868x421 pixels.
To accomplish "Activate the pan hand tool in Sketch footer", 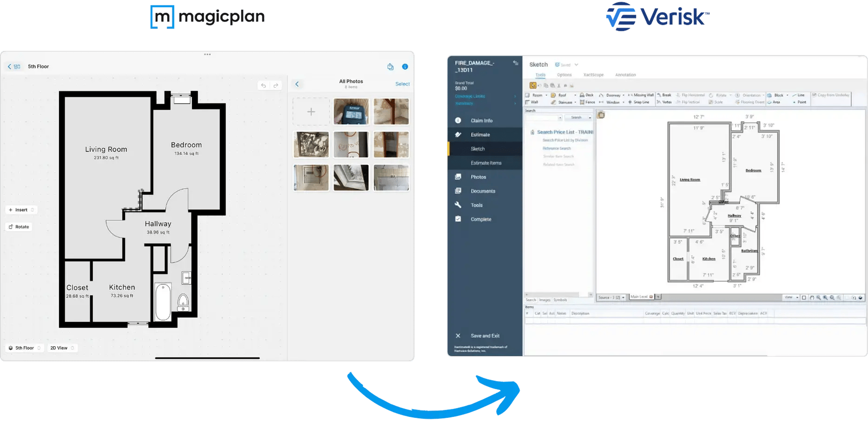I will 812,297.
